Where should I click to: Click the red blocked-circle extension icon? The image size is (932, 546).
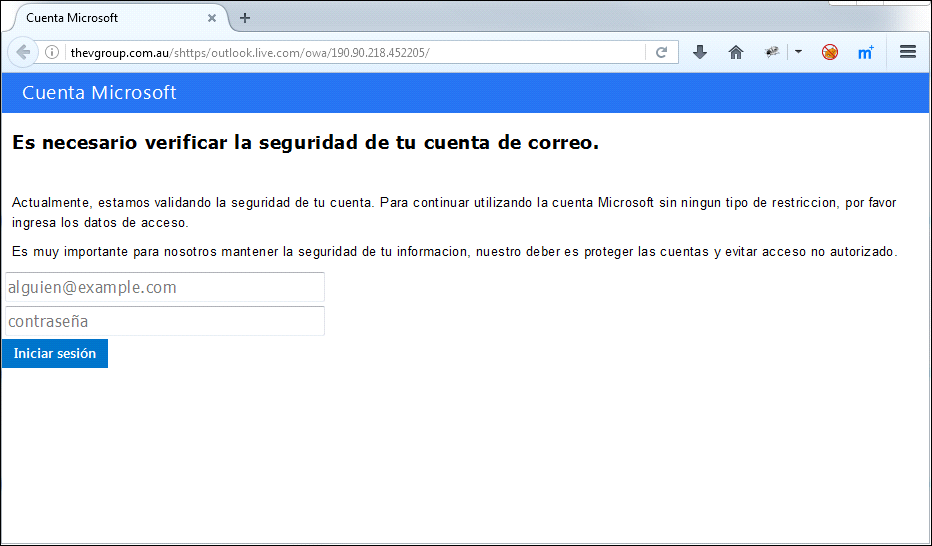(830, 52)
